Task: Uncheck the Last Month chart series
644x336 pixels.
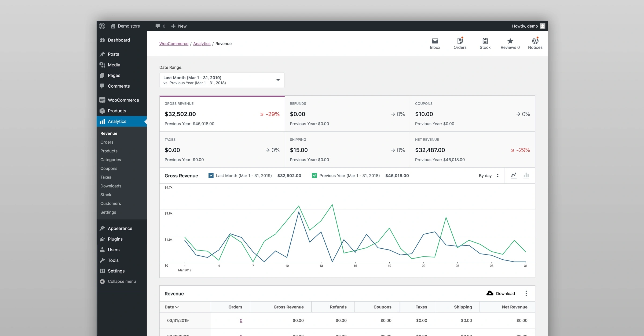Action: pos(211,176)
